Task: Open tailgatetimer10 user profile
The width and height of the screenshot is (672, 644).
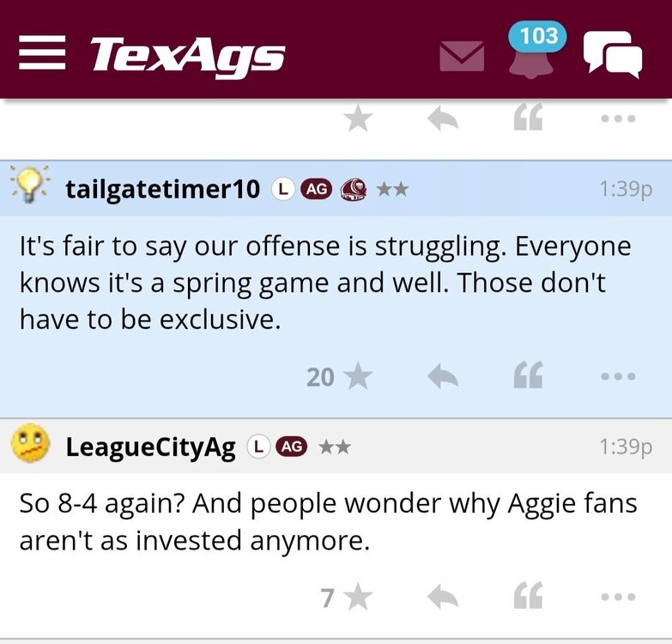Action: pos(162,189)
